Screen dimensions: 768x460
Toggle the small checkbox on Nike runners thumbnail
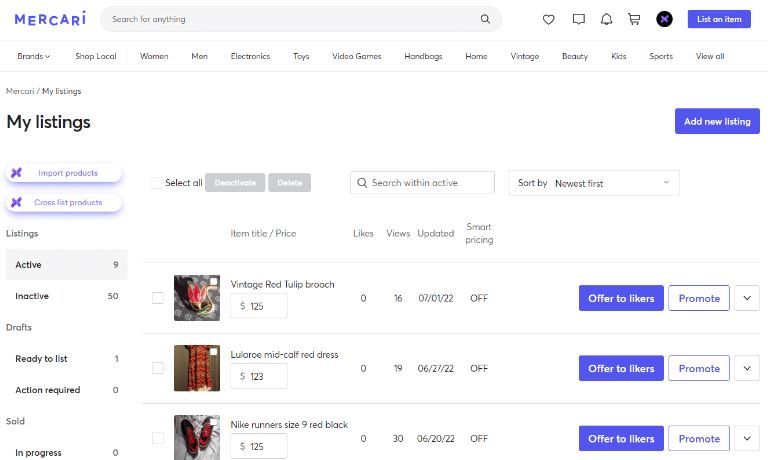click(x=214, y=421)
